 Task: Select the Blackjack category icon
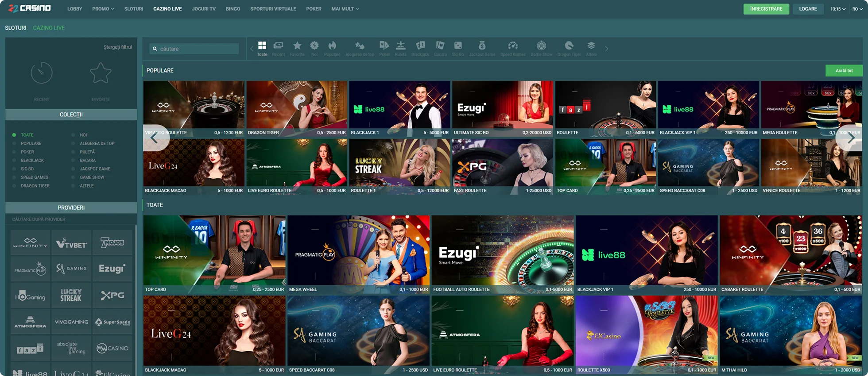(x=420, y=49)
